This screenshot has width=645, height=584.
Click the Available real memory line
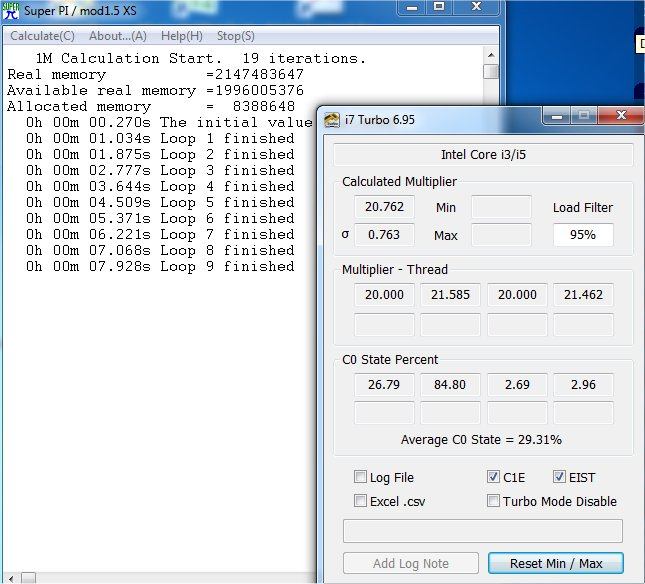[155, 90]
